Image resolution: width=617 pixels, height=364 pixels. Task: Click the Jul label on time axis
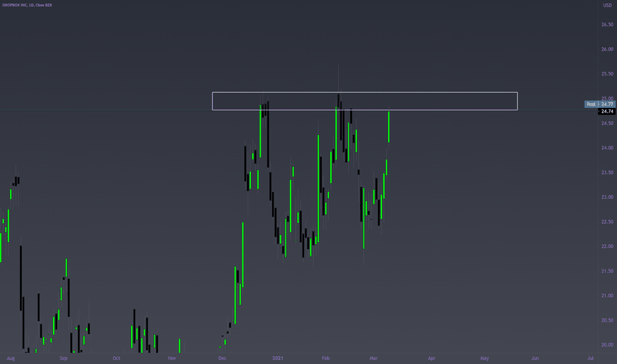tap(591, 358)
